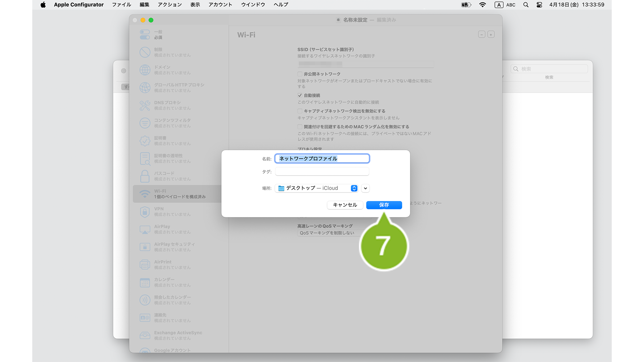The image size is (644, 362).
Task: Select the コンテンツフィルタ payload
Action: pos(180,123)
